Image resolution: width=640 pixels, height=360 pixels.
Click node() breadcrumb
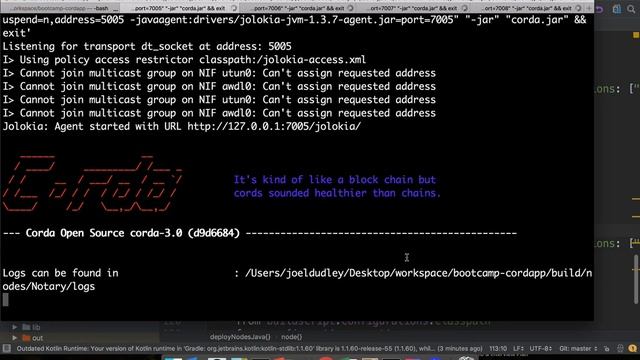tap(291, 337)
